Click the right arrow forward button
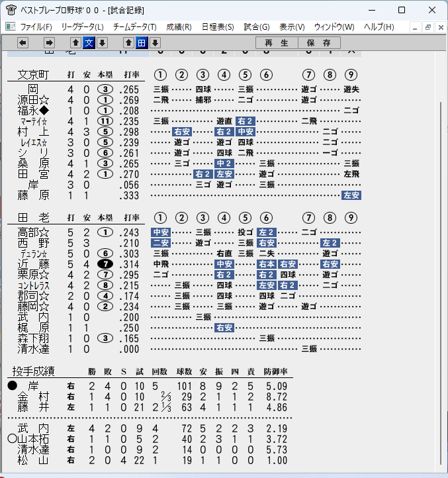448x478 pixels. click(49, 42)
